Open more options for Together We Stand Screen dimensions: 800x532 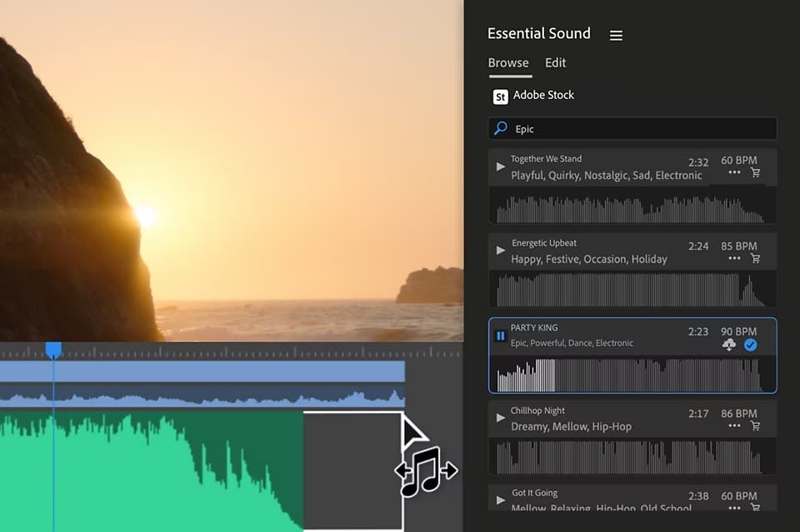[734, 172]
